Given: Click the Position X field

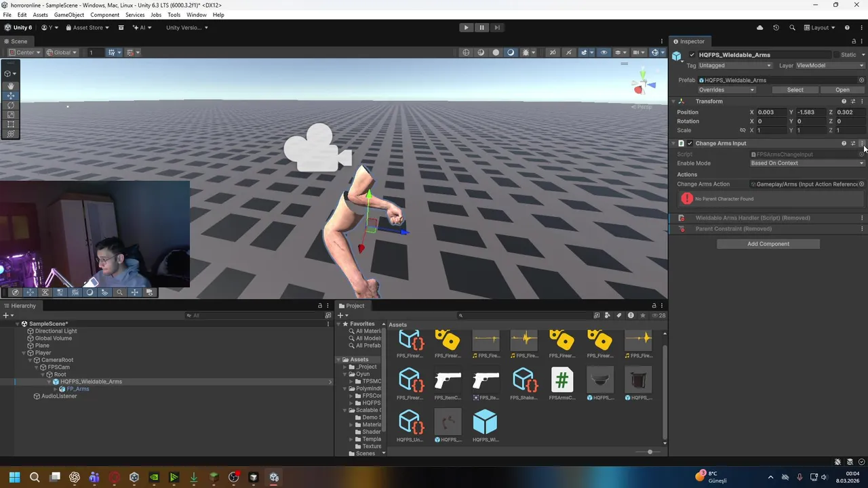Looking at the screenshot, I should [x=772, y=113].
